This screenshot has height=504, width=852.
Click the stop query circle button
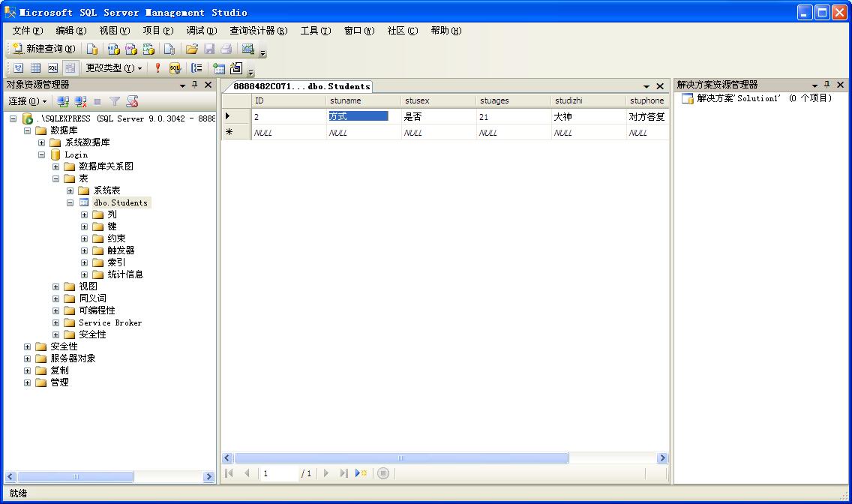click(383, 473)
